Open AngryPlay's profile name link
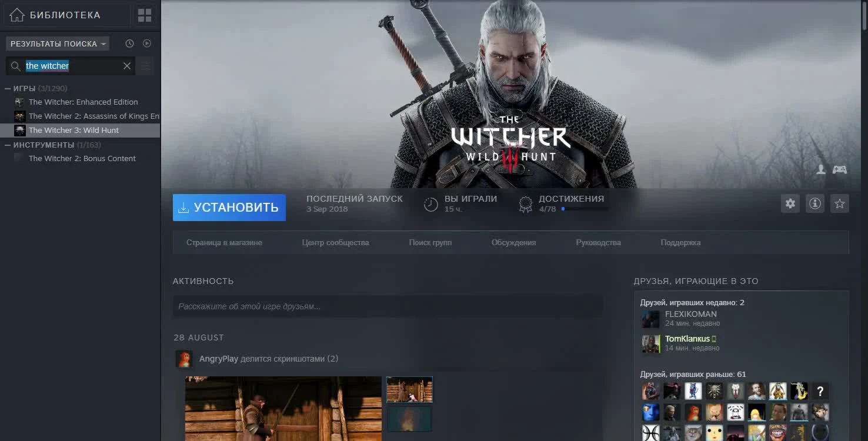The image size is (868, 441). click(x=219, y=359)
